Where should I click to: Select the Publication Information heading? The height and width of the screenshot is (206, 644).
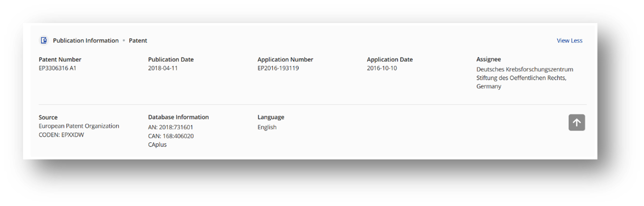[x=86, y=41]
